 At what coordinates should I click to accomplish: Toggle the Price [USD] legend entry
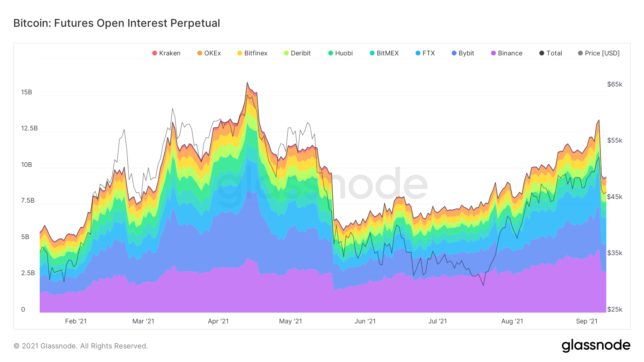pyautogui.click(x=599, y=53)
